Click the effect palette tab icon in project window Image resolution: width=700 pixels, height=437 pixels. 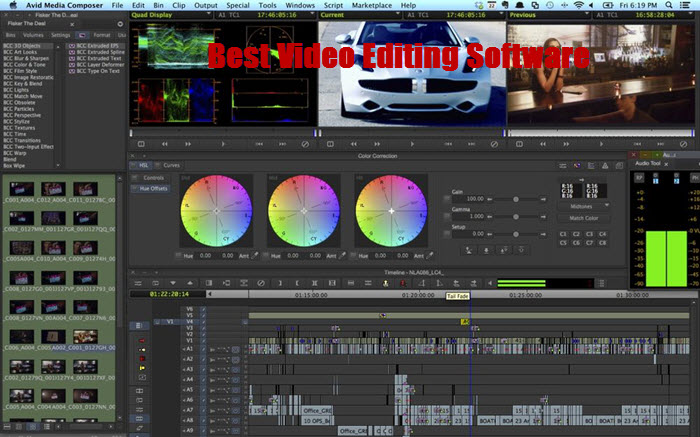[x=82, y=35]
